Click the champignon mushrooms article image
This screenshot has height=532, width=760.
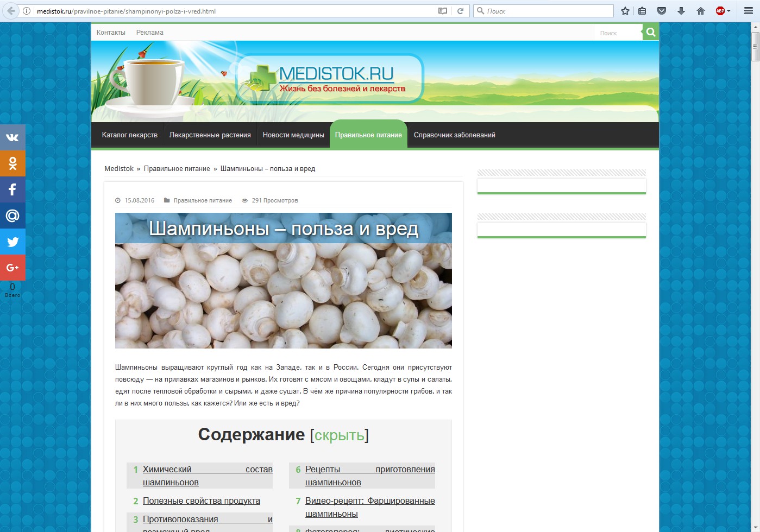click(284, 281)
